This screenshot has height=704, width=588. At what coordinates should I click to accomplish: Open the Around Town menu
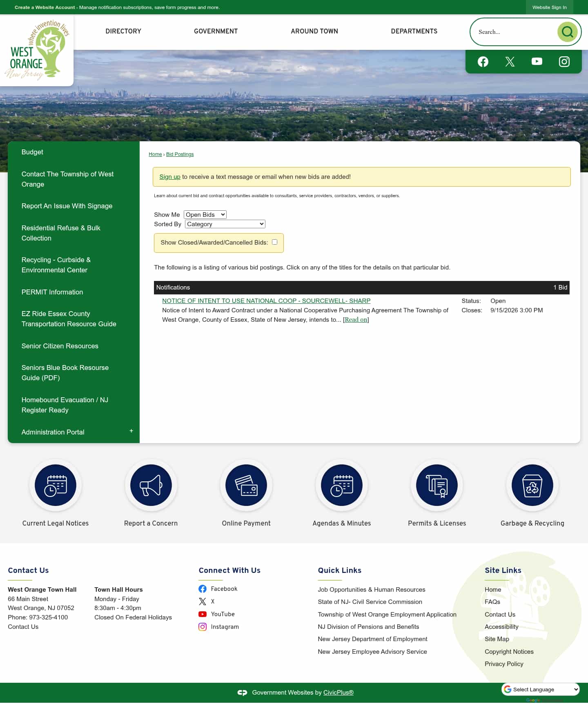coord(314,31)
